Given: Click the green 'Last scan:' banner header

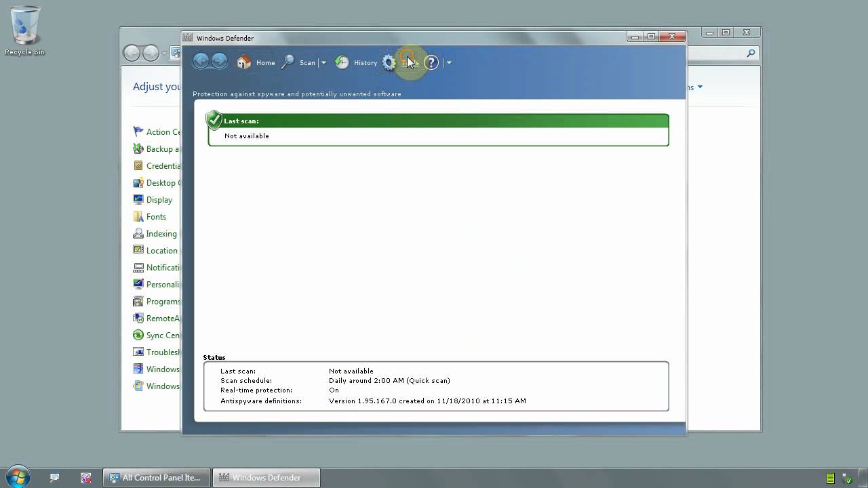Looking at the screenshot, I should point(438,121).
